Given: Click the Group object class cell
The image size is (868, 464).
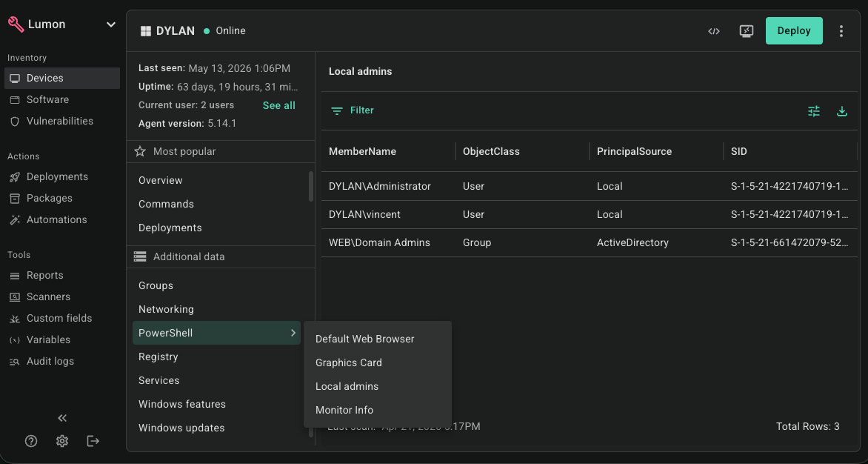Looking at the screenshot, I should (x=477, y=243).
